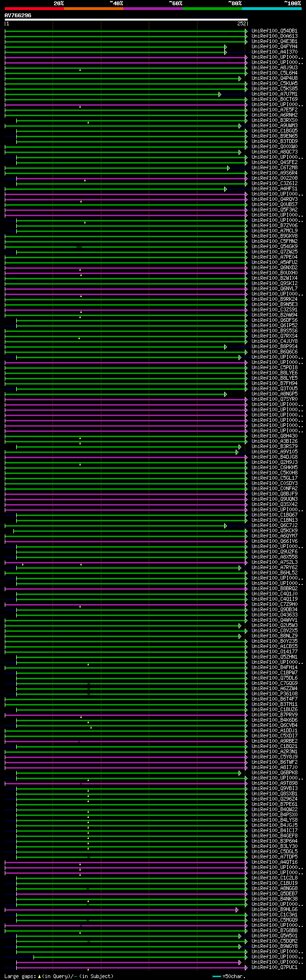Select label UniRef100_Q8BJF9
Image resolution: width=306 pixels, height=980 pixels.
(274, 494)
